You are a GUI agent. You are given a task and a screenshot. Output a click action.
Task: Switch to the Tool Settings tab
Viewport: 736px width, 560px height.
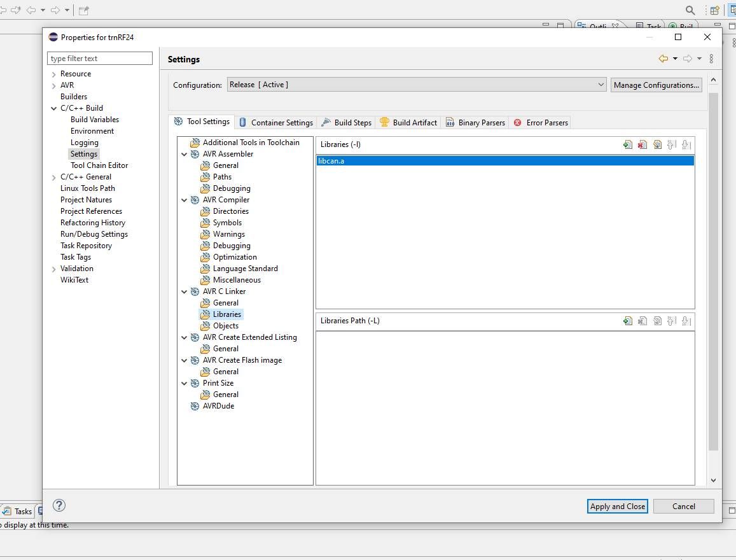coord(202,122)
